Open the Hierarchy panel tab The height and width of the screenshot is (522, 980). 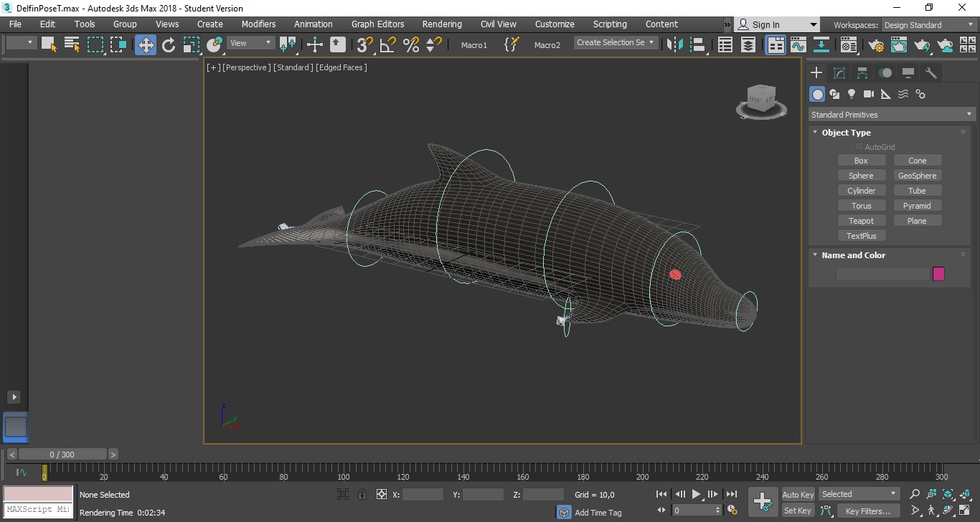tap(862, 73)
